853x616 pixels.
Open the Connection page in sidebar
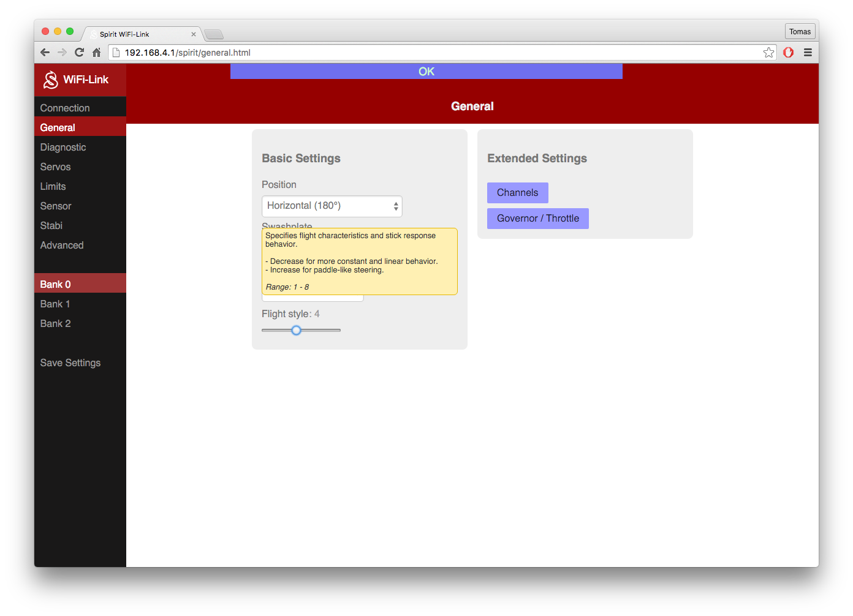click(x=65, y=108)
